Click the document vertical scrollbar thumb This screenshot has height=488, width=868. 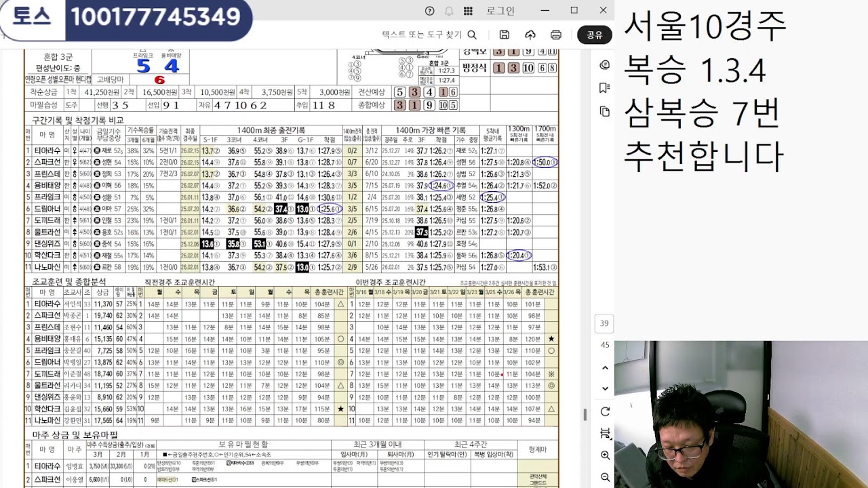[x=585, y=414]
